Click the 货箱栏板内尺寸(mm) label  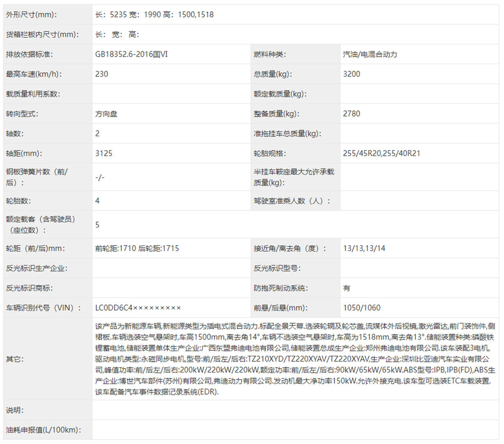tap(42, 34)
